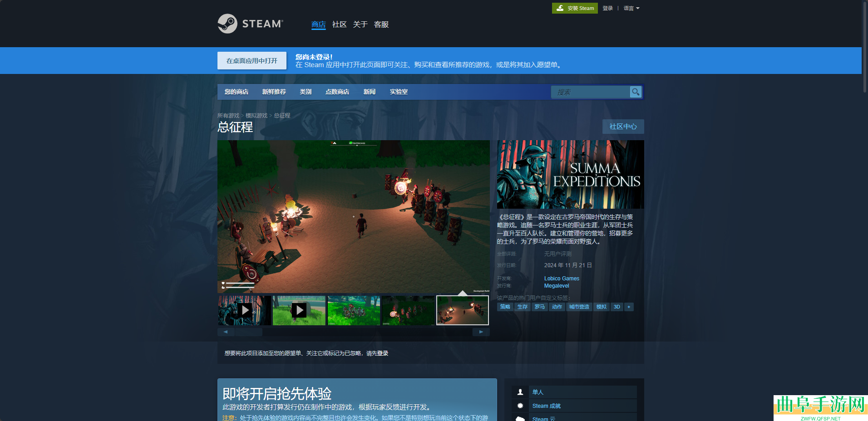Select the third screenshot thumbnail of troops on grass
The image size is (868, 421).
(354, 310)
